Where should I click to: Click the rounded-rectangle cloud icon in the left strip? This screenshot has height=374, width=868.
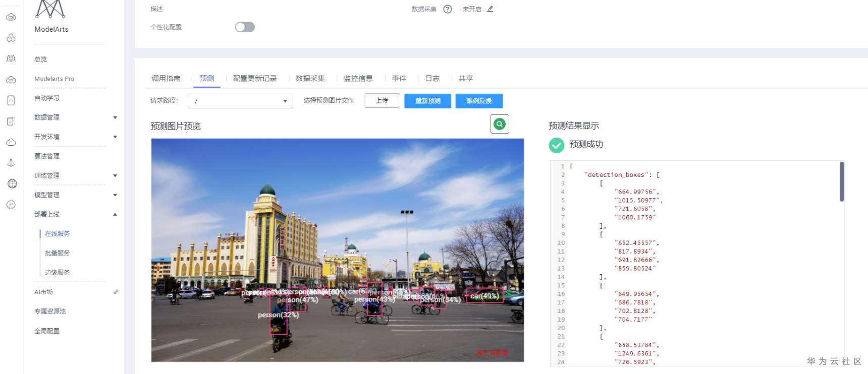tap(11, 100)
